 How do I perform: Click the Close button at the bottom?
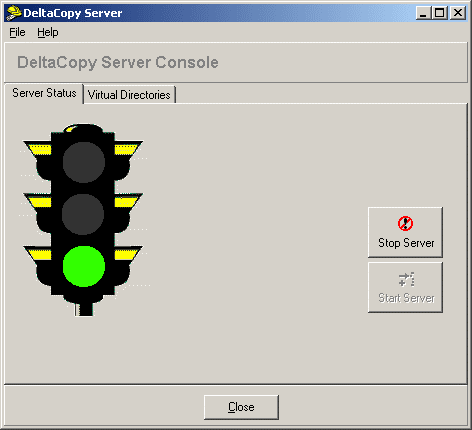241,407
